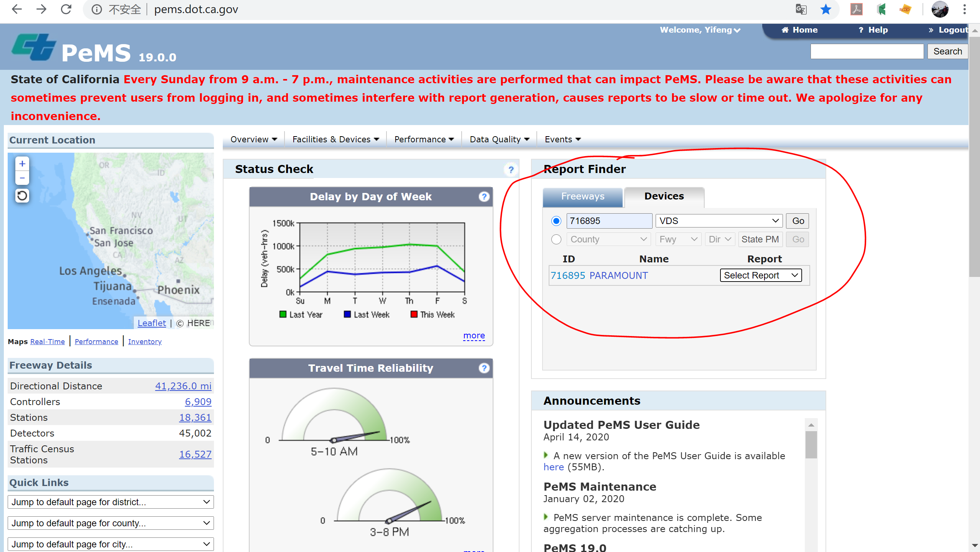Open jump to city dropdown
The height and width of the screenshot is (552, 980).
click(111, 544)
